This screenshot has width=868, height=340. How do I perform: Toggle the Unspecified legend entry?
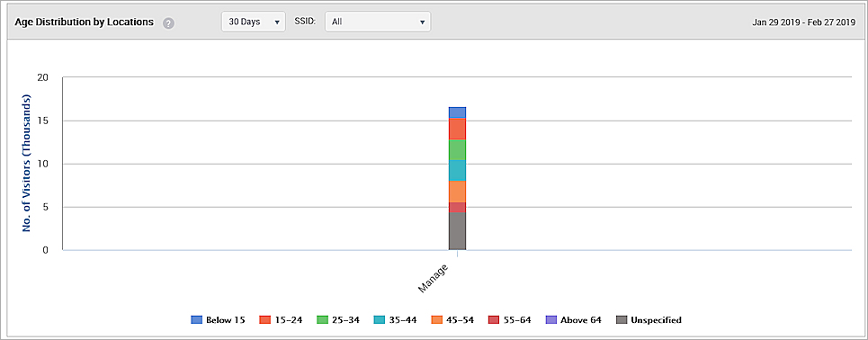[649, 320]
